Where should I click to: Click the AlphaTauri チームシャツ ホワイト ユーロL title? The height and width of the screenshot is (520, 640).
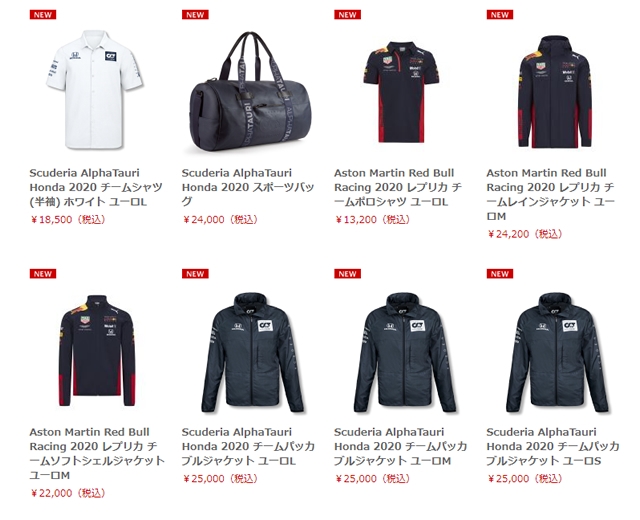96,187
